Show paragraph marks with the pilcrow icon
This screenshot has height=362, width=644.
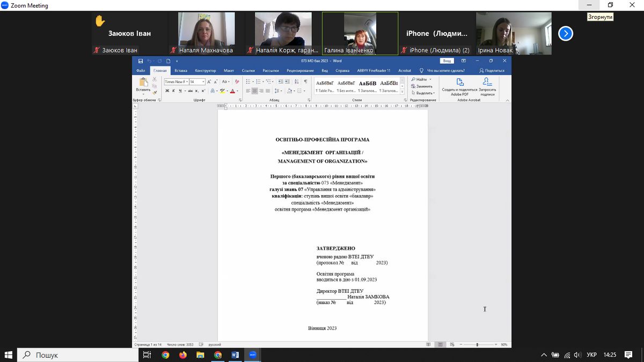click(305, 82)
